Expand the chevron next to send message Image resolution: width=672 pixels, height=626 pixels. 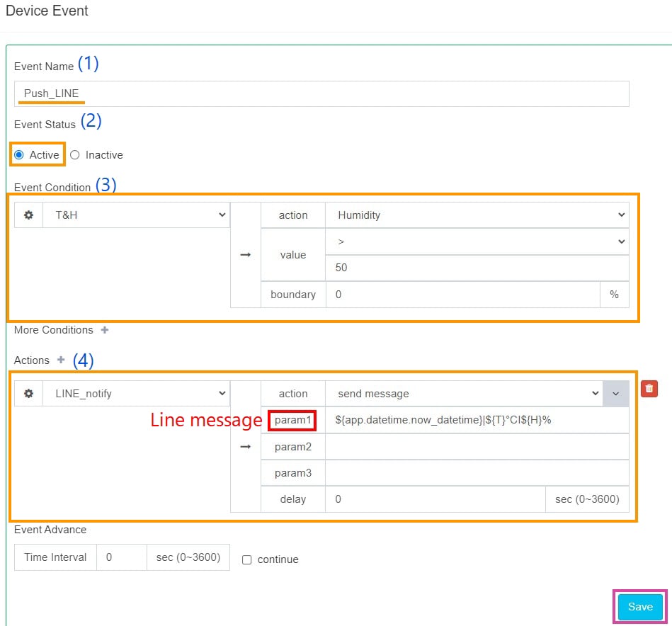(x=615, y=394)
